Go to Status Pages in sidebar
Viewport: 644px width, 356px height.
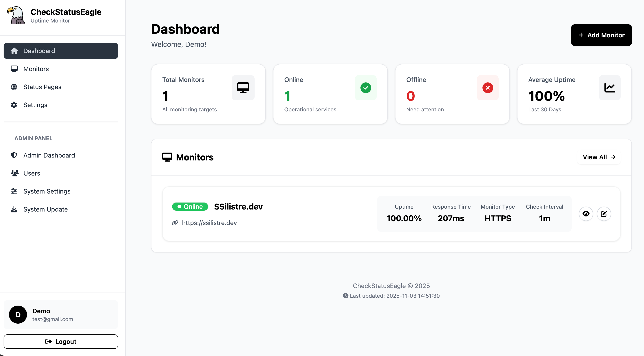click(42, 87)
